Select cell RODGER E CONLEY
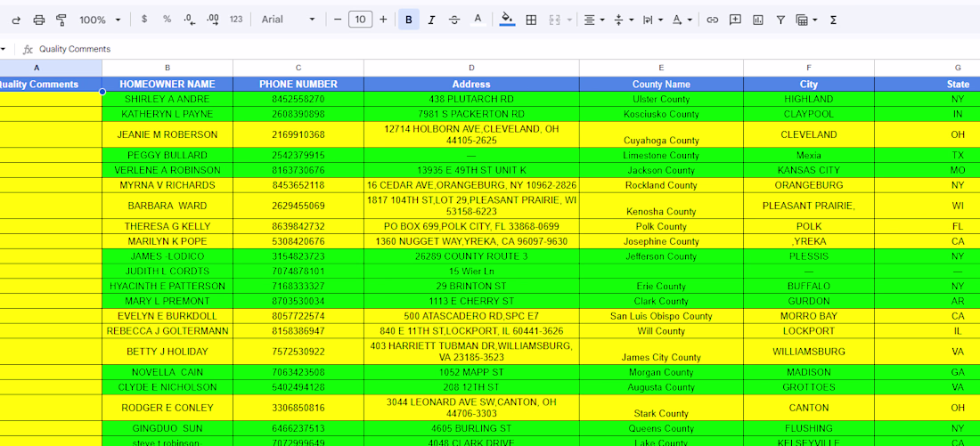The image size is (980, 446). point(167,407)
